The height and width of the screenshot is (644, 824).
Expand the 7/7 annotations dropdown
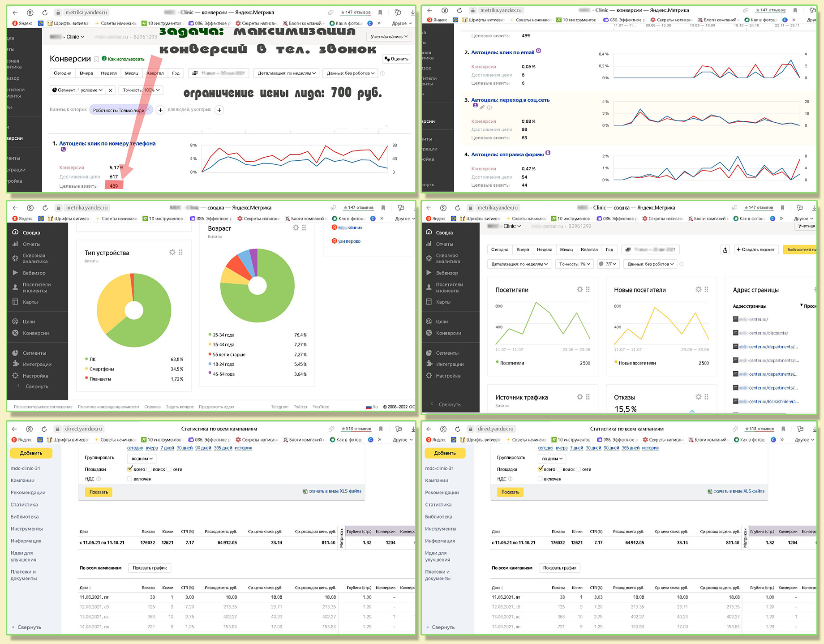coord(608,264)
